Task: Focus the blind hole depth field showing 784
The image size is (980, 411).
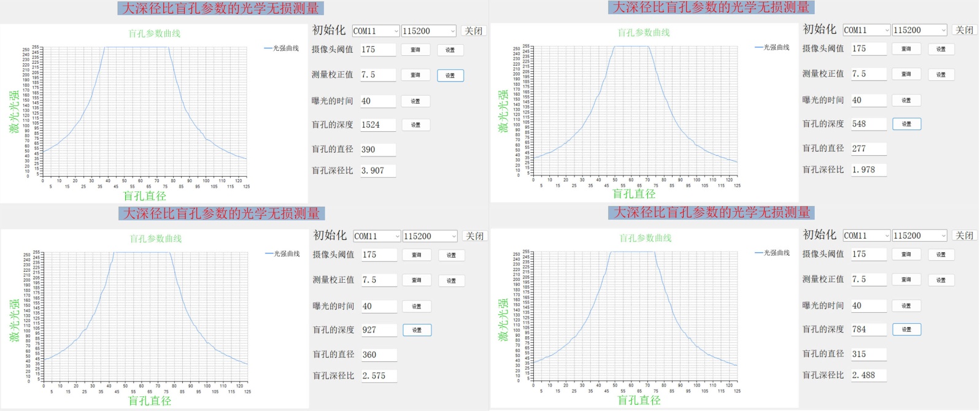Action: 868,330
